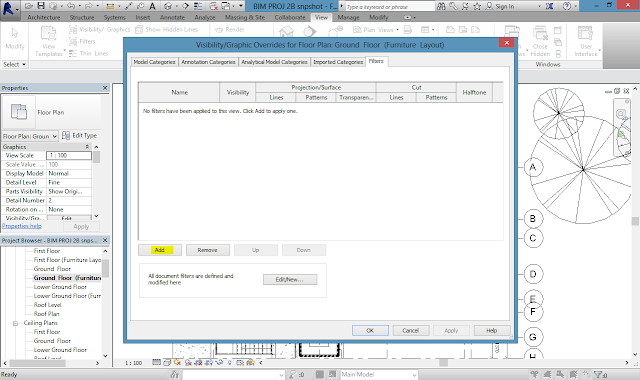The width and height of the screenshot is (640, 380).
Task: Open the Annotate ribbon tab
Action: (x=172, y=18)
